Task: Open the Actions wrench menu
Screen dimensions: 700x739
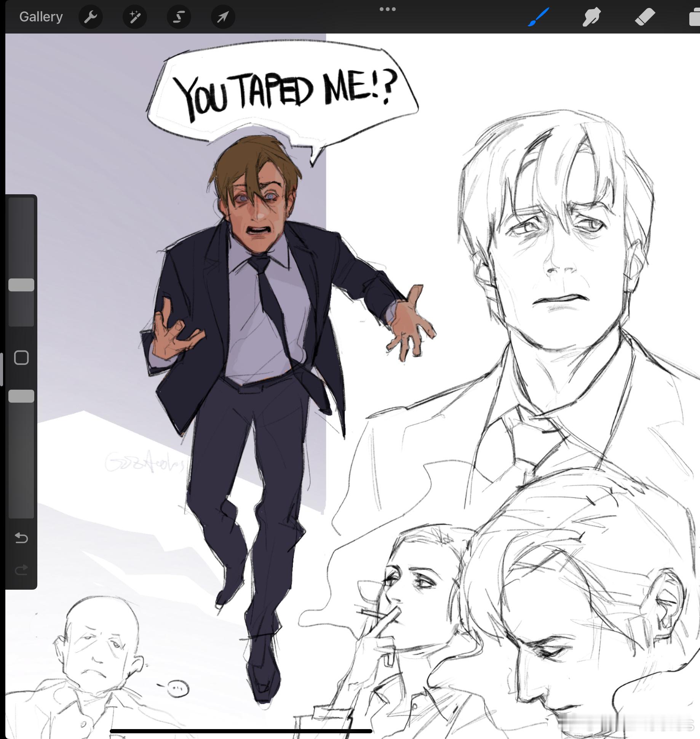Action: (91, 17)
